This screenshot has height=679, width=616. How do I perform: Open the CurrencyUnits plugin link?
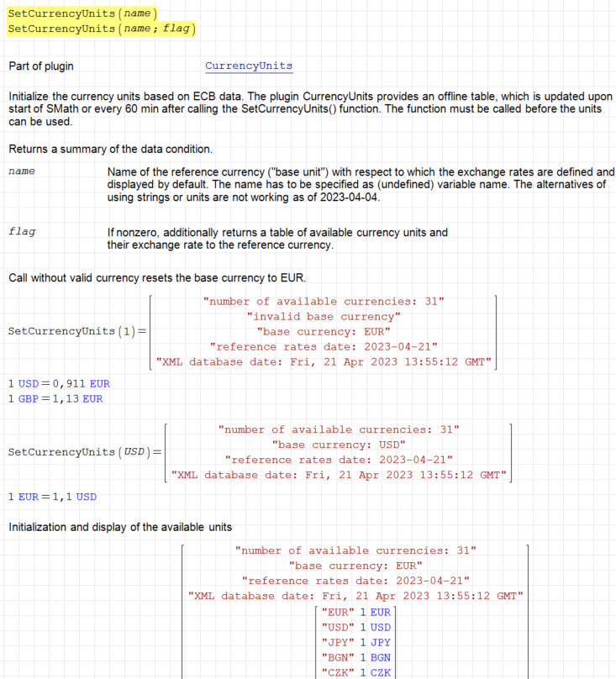click(249, 66)
